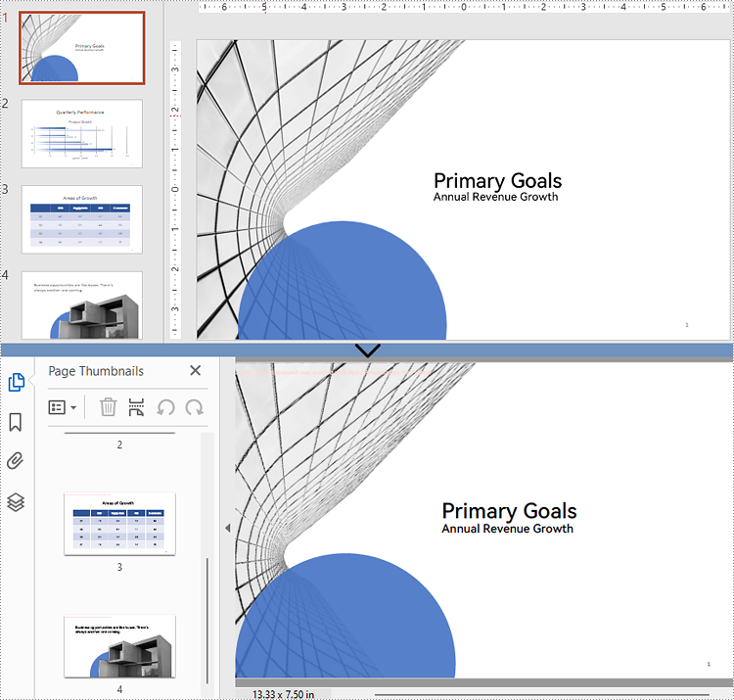Screen dimensions: 734x700
Task: Click the Print pages icon
Action: (x=136, y=407)
